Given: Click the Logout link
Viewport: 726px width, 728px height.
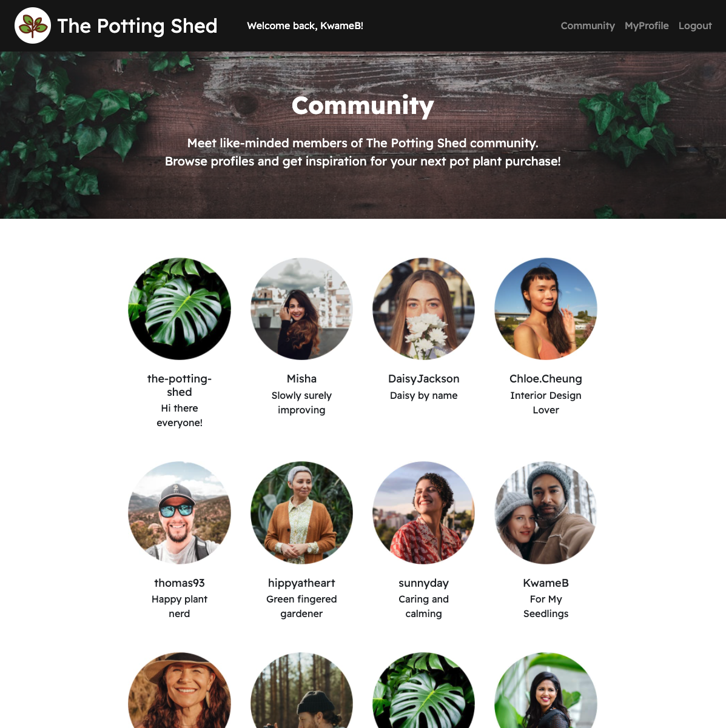Looking at the screenshot, I should [695, 25].
